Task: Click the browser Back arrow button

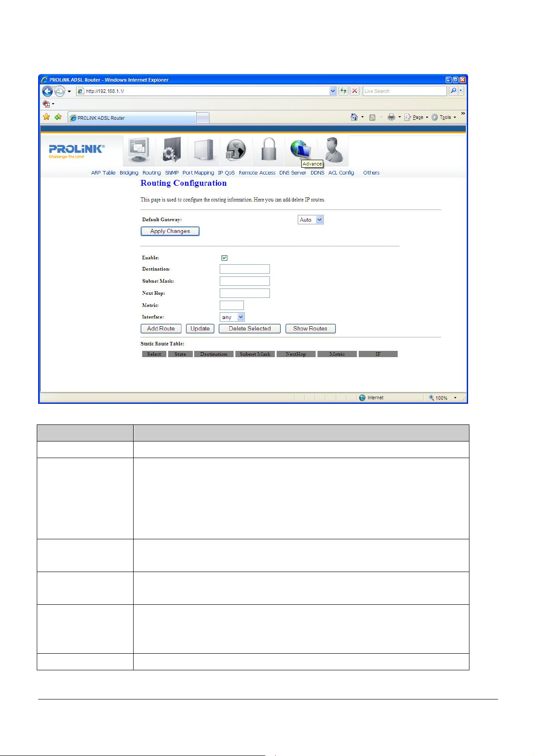Action: [48, 91]
